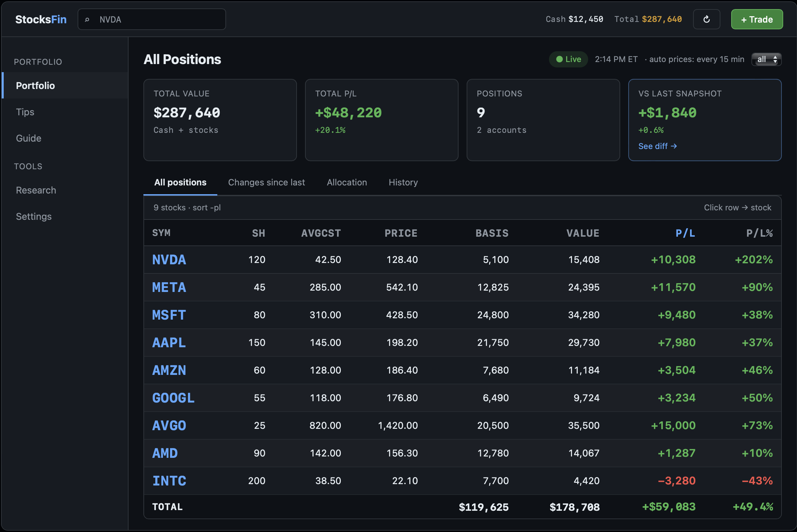Click the refresh prices icon button
Image resolution: width=797 pixels, height=532 pixels.
click(x=706, y=19)
